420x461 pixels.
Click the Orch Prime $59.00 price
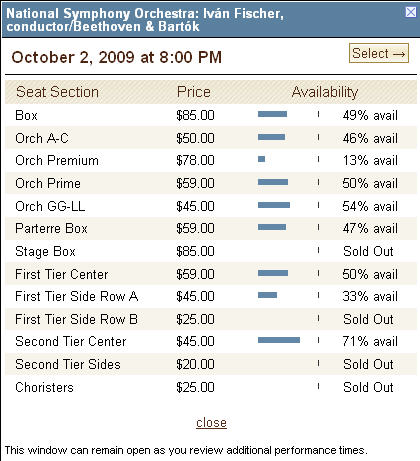[x=195, y=183]
